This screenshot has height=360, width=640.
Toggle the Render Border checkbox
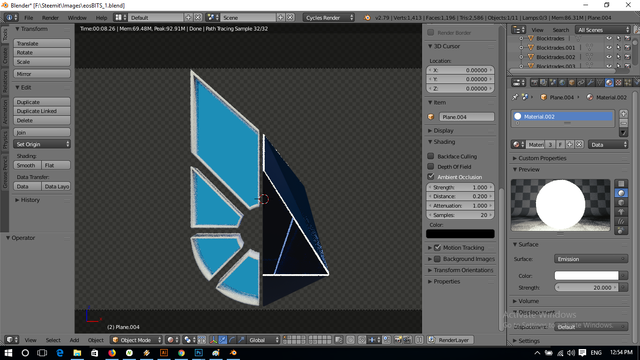pos(431,32)
